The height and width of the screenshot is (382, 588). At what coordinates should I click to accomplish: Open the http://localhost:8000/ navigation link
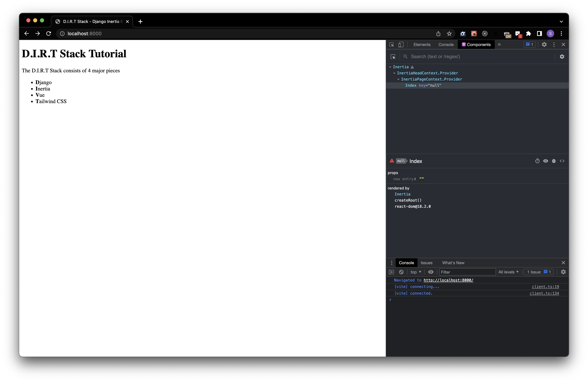(448, 280)
